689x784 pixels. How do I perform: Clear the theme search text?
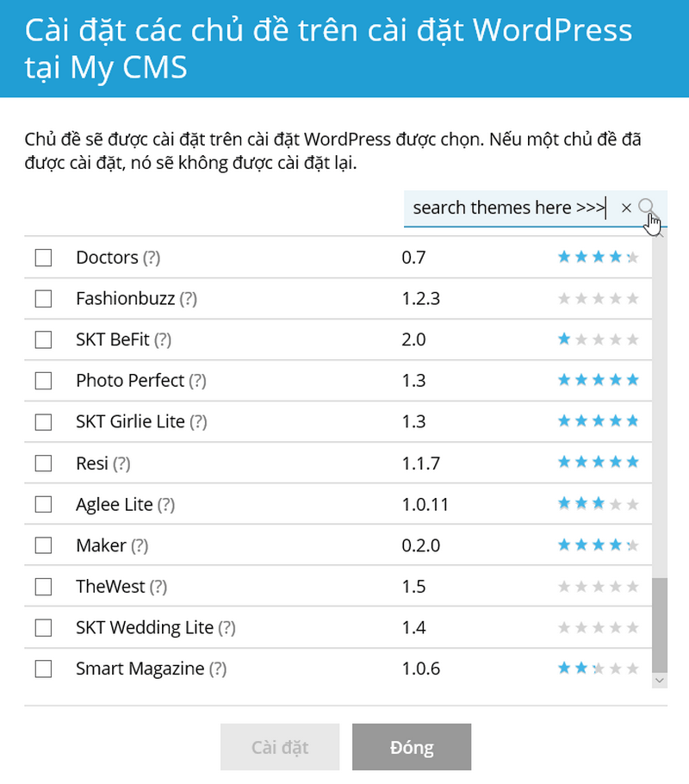point(626,208)
